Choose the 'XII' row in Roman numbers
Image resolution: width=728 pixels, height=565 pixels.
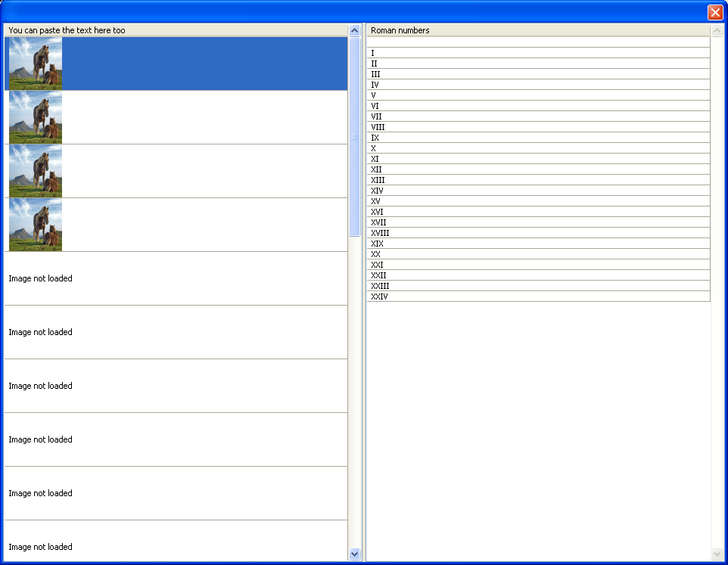[x=538, y=169]
